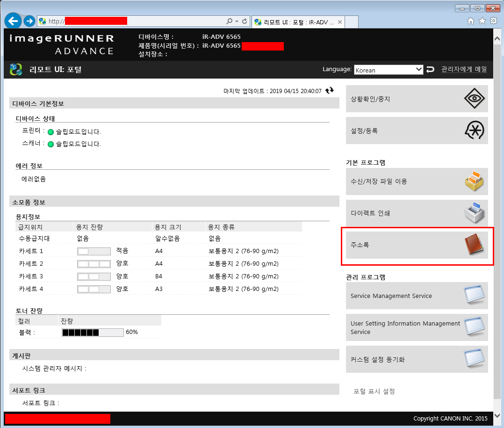Open the 설정/등록 button
The width and height of the screenshot is (504, 428).
pyautogui.click(x=417, y=131)
